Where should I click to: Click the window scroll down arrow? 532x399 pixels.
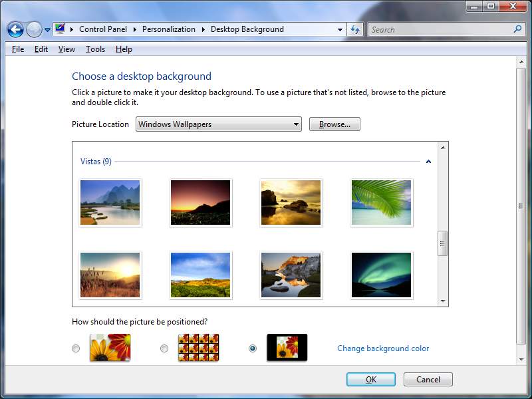[x=521, y=360]
